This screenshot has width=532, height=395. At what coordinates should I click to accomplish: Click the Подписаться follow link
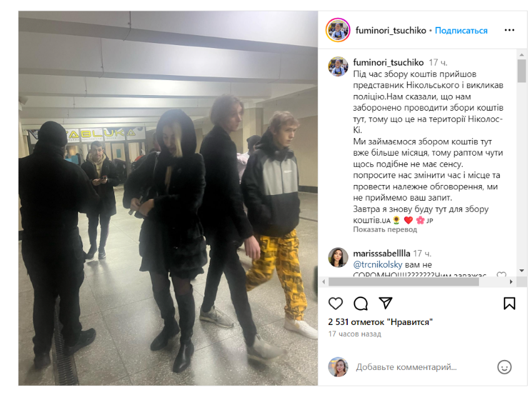coord(461,31)
